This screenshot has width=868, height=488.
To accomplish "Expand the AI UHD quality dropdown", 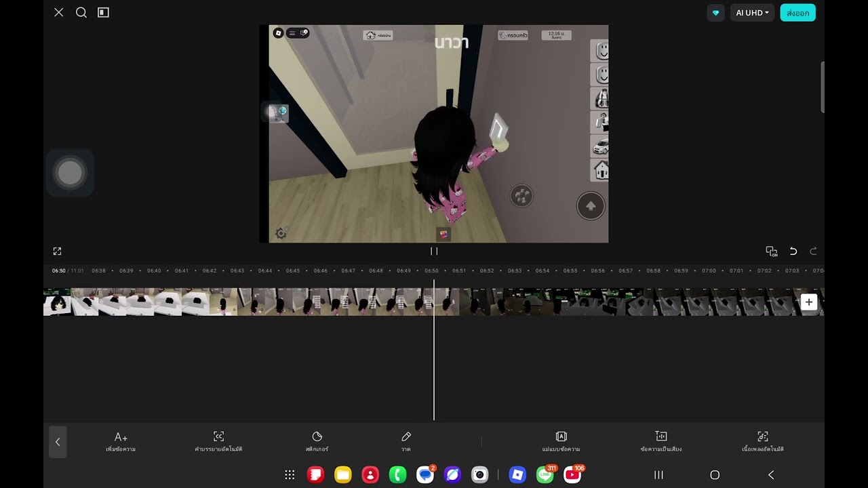I will tap(752, 13).
